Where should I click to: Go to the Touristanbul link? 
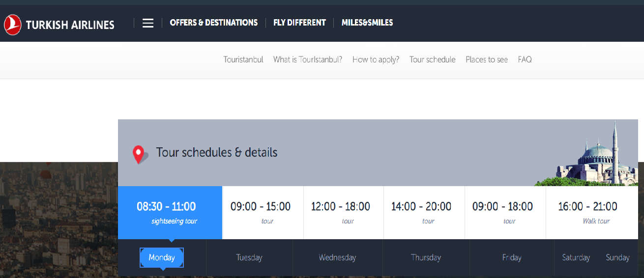point(243,59)
